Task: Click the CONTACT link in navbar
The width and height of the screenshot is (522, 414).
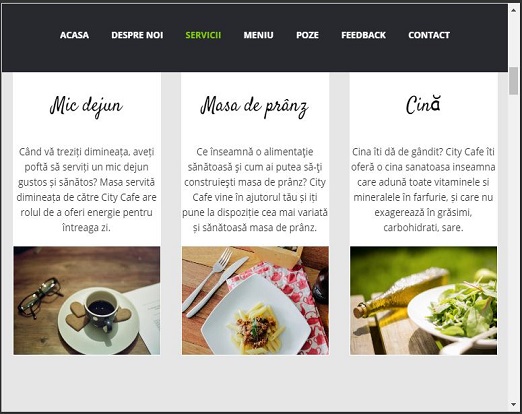Action: (x=429, y=35)
